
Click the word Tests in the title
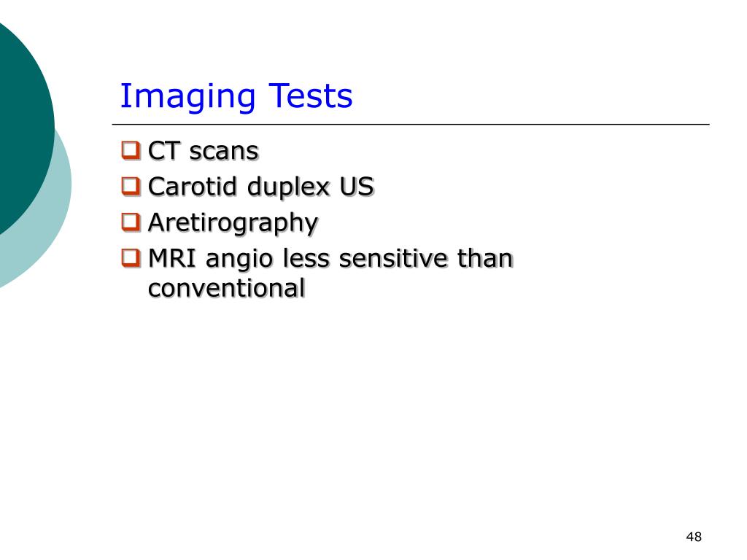pyautogui.click(x=311, y=96)
